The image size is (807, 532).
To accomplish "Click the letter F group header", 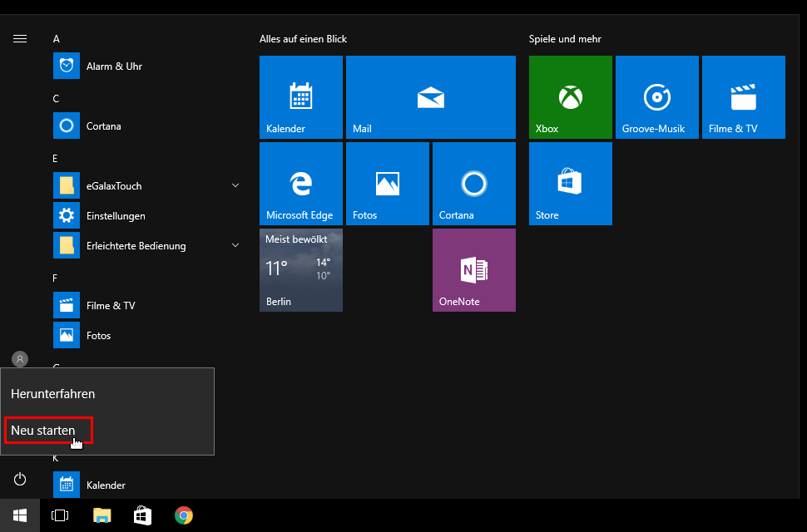I will [55, 278].
